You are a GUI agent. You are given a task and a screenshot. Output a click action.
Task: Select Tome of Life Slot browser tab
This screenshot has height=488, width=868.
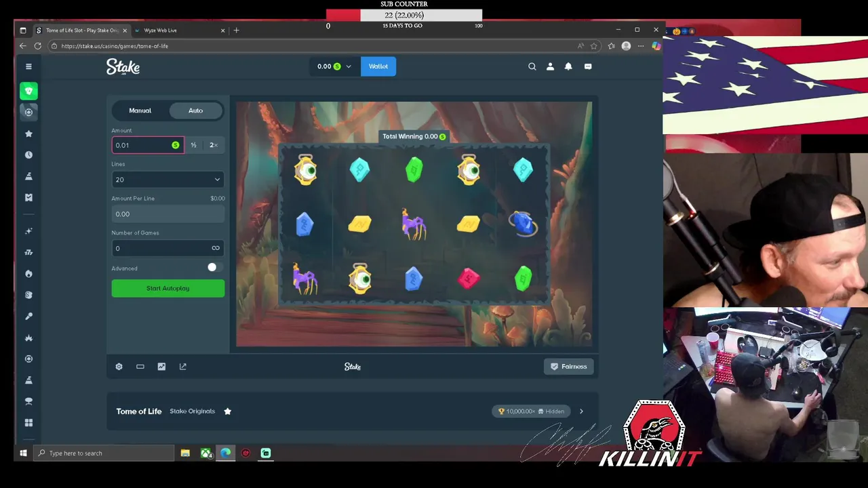81,30
